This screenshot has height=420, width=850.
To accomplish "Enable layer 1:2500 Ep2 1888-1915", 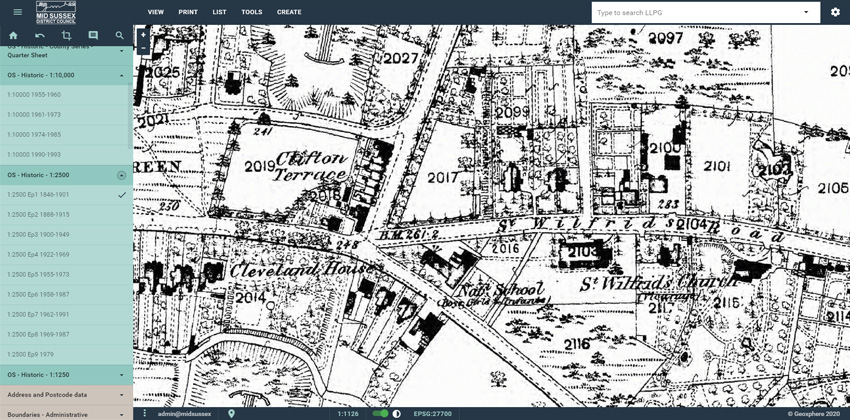I will [66, 215].
